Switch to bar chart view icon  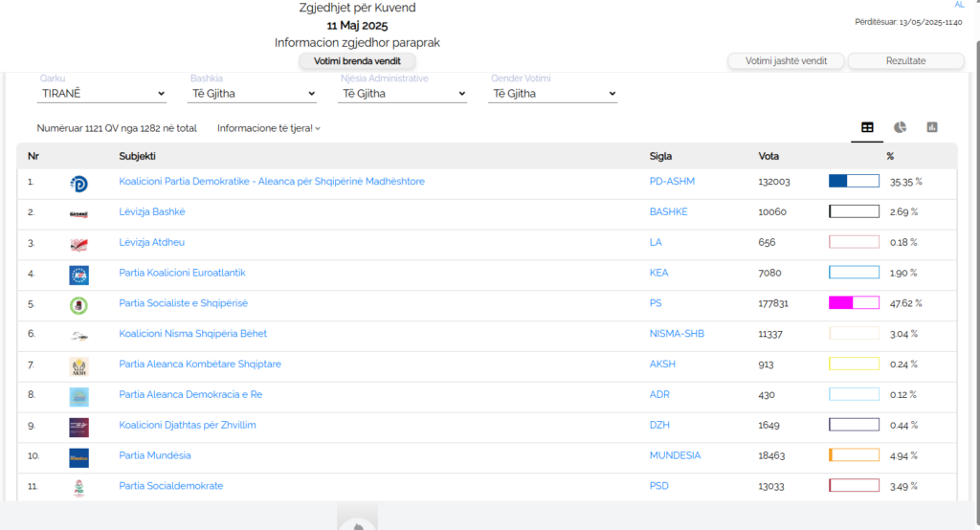coord(931,127)
